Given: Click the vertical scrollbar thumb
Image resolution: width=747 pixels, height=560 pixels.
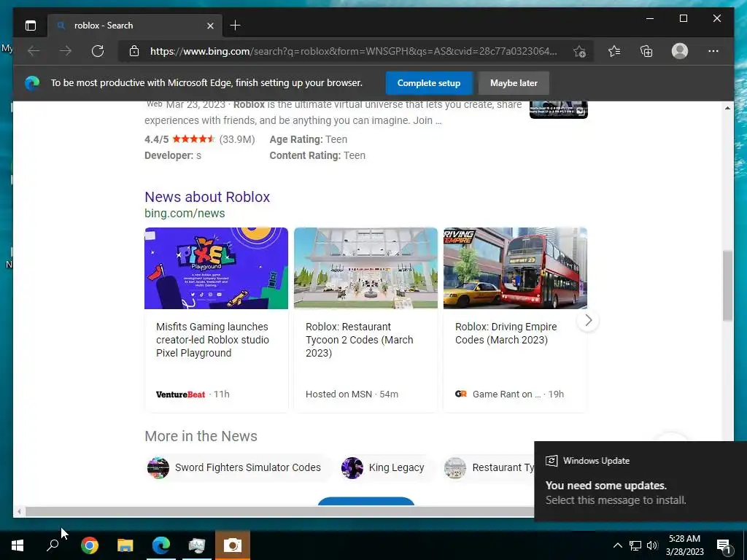Looking at the screenshot, I should tap(727, 285).
